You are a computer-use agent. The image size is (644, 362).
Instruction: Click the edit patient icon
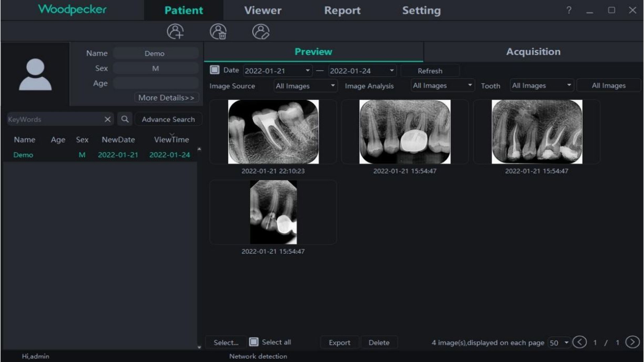tap(261, 32)
